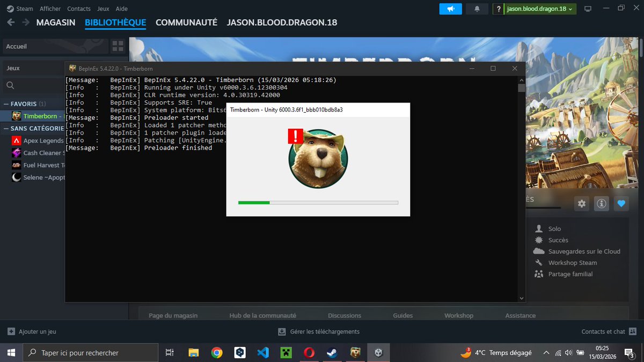This screenshot has width=644, height=362.
Task: Click the Steam library vertical scrollbar
Action: (x=641, y=48)
